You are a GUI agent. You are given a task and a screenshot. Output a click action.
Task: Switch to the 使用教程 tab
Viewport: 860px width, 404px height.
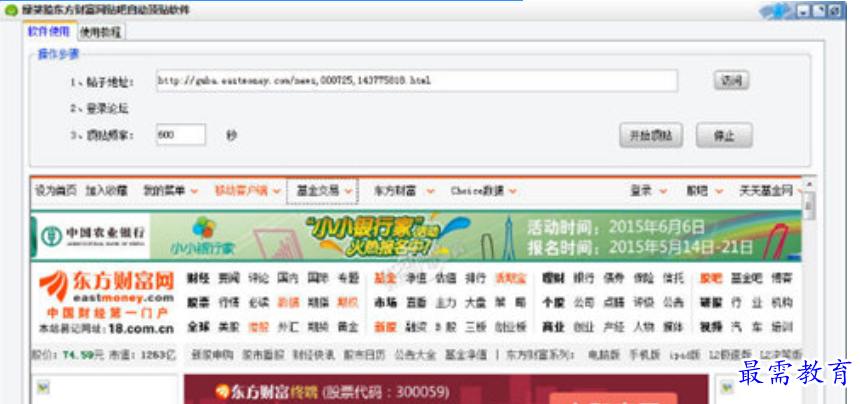pos(100,32)
